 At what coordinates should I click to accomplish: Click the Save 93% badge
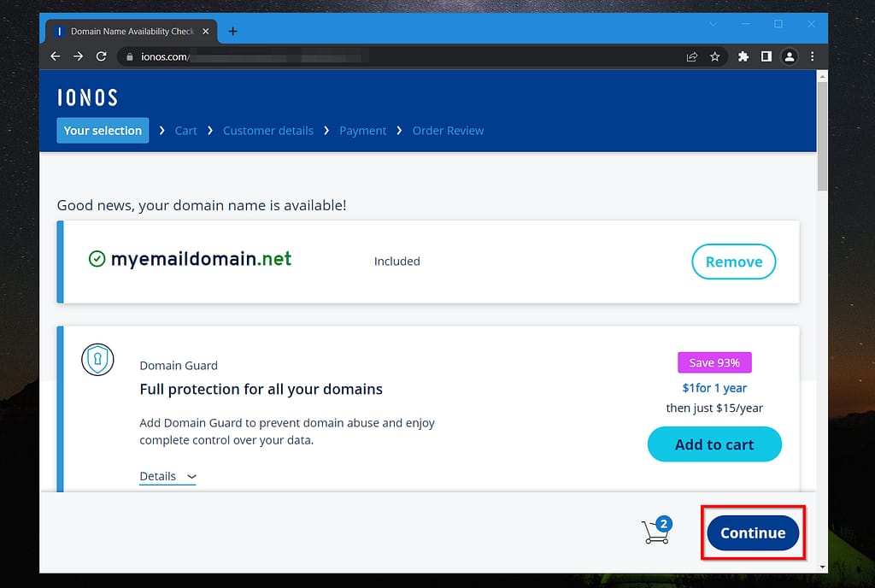[714, 362]
